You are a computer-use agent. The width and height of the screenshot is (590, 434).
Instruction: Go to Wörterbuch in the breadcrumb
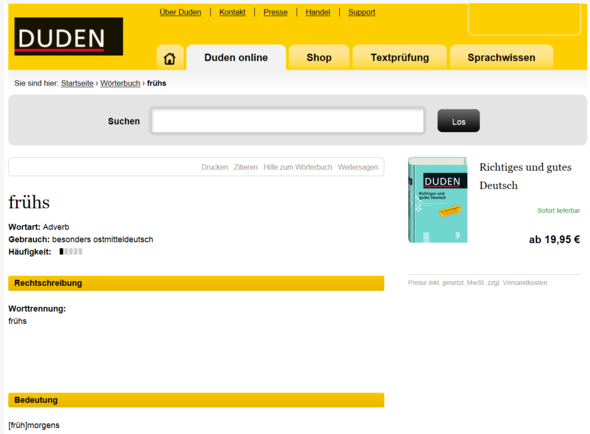(x=120, y=83)
